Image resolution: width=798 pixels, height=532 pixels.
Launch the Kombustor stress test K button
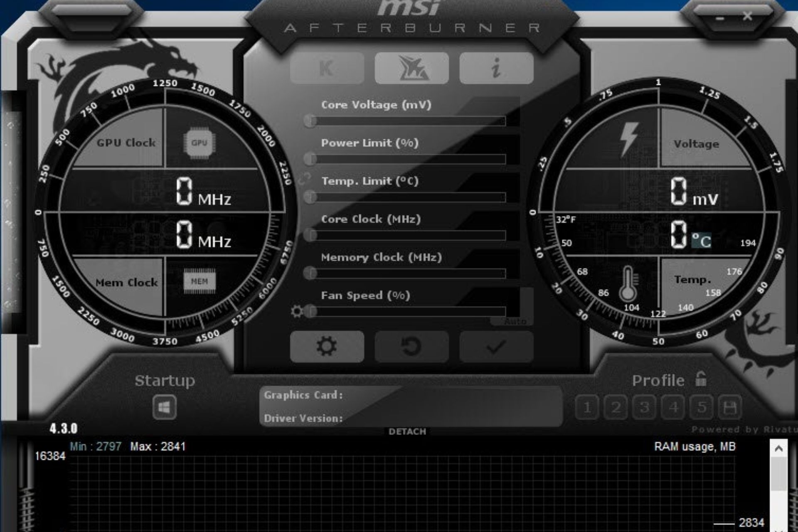pos(327,68)
